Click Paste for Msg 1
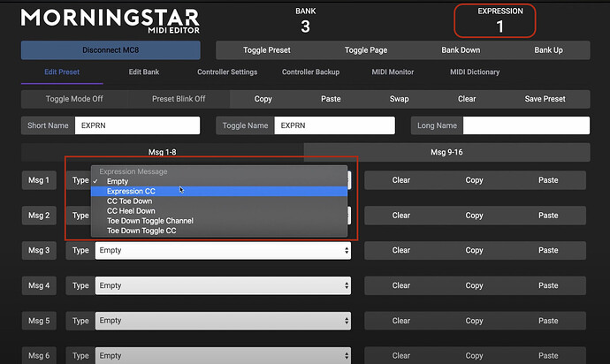610x364 pixels. click(x=548, y=180)
